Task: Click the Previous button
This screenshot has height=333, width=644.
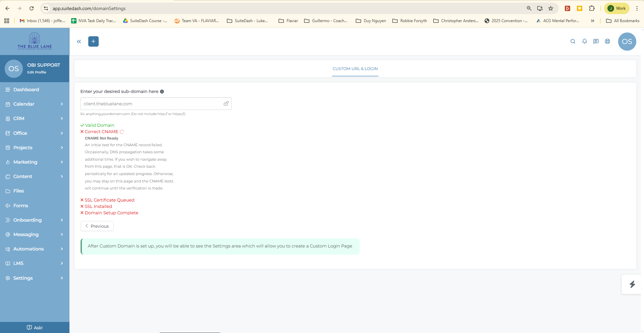Action: [97, 226]
